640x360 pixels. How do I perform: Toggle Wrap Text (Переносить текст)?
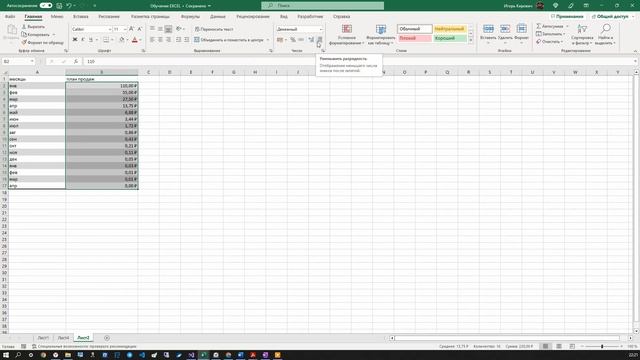(214, 29)
